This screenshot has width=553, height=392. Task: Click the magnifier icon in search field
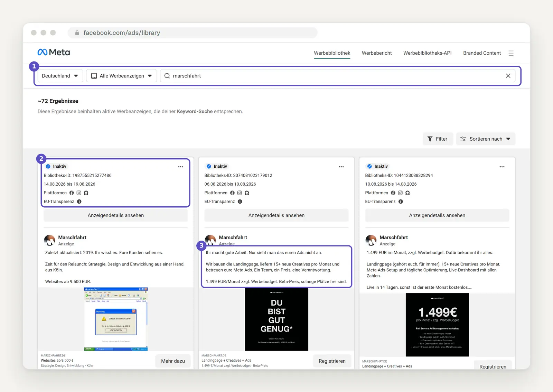pyautogui.click(x=167, y=76)
